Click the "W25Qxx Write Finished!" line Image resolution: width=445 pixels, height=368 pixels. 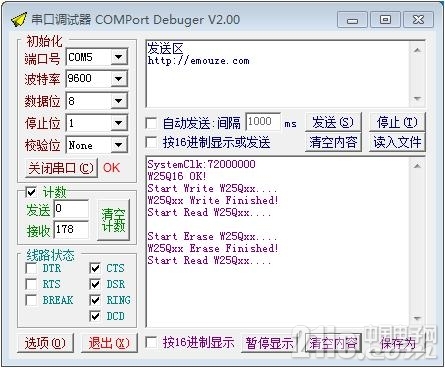click(213, 200)
